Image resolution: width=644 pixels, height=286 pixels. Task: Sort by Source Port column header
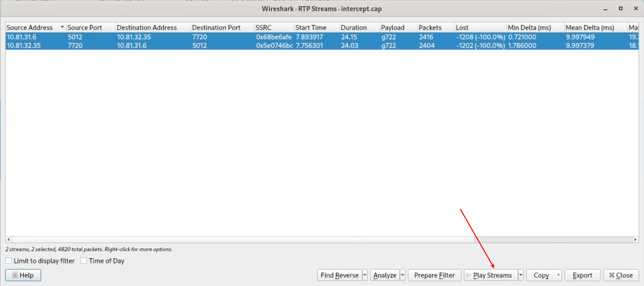pyautogui.click(x=91, y=28)
